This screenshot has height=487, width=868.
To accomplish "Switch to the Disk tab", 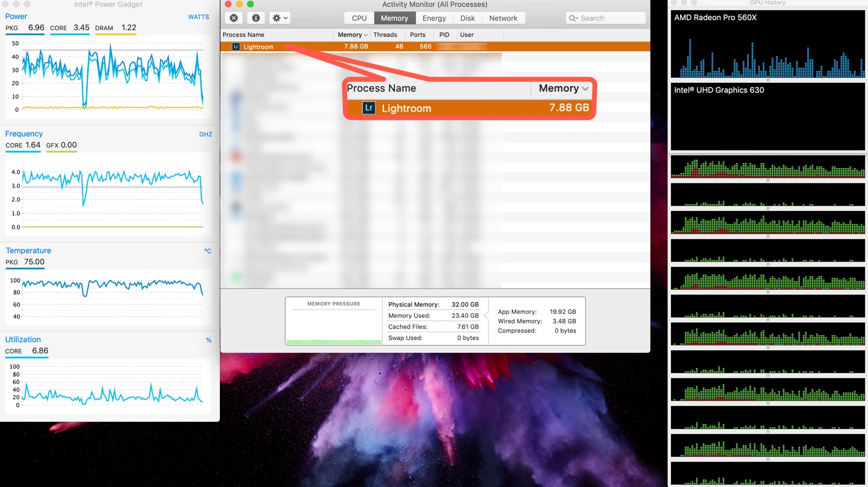I will [467, 18].
